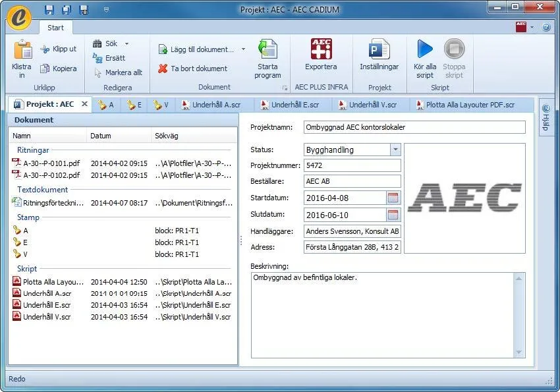Run all scripts with Kör alla skript
The image size is (560, 392).
click(x=425, y=49)
